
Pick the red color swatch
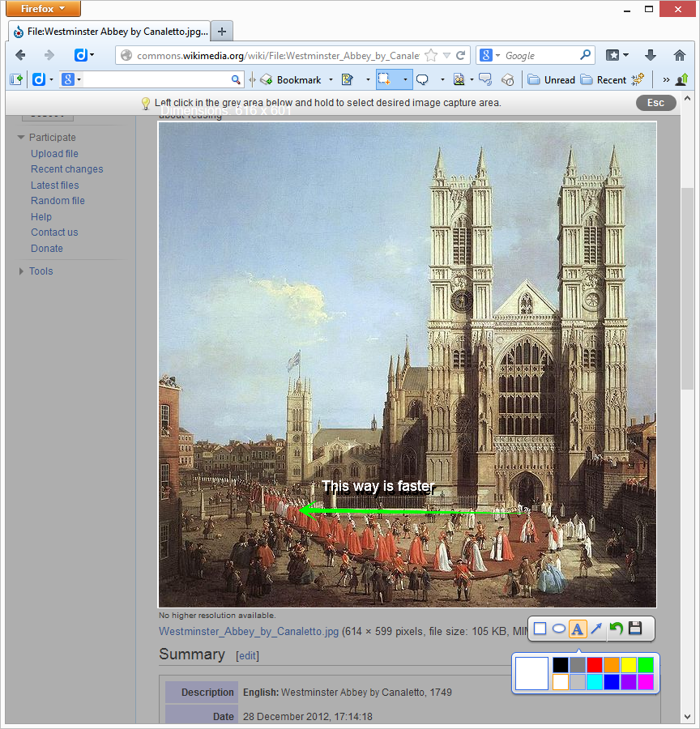pyautogui.click(x=595, y=665)
